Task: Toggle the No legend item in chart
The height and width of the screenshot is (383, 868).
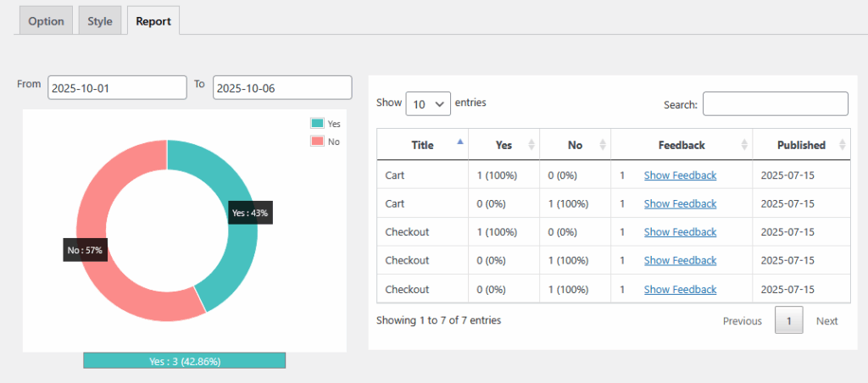Action: click(x=325, y=142)
